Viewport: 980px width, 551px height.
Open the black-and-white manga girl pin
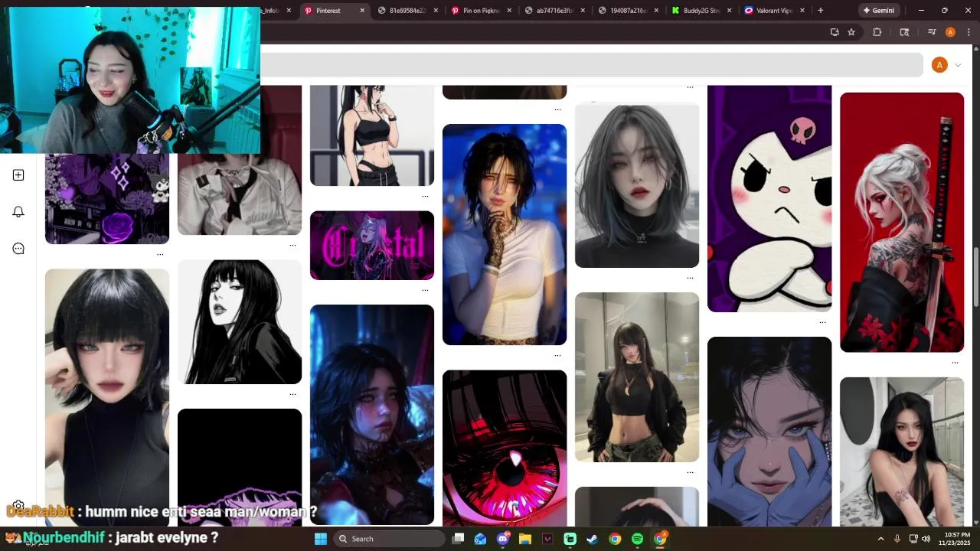(240, 321)
